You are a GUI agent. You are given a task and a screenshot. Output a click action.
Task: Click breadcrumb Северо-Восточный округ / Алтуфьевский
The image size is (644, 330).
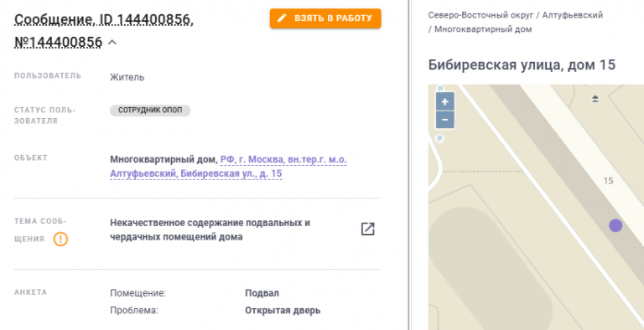coord(516,15)
